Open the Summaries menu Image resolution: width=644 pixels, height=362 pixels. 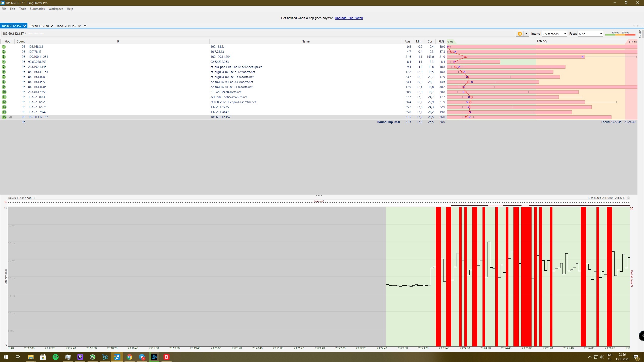[x=37, y=9]
